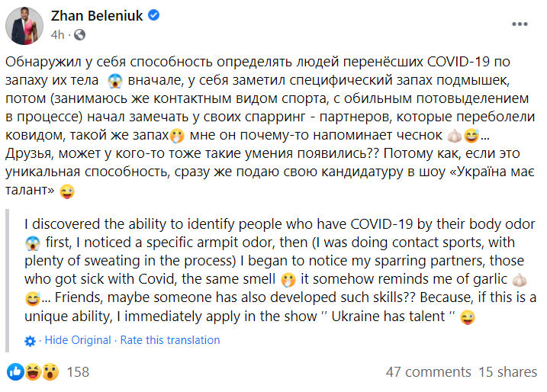The height and width of the screenshot is (392, 547).
Task: Open the 158 reactions count list
Action: coord(78,372)
